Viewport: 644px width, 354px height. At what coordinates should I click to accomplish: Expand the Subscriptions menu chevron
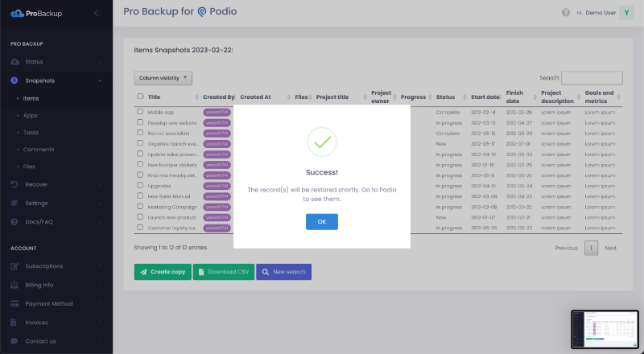click(101, 266)
